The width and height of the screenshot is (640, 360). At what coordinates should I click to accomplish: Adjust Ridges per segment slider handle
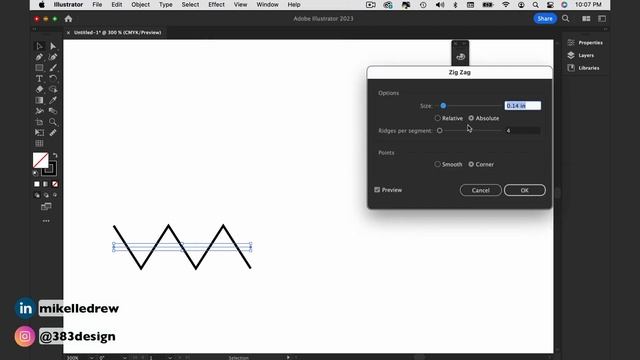tap(440, 131)
